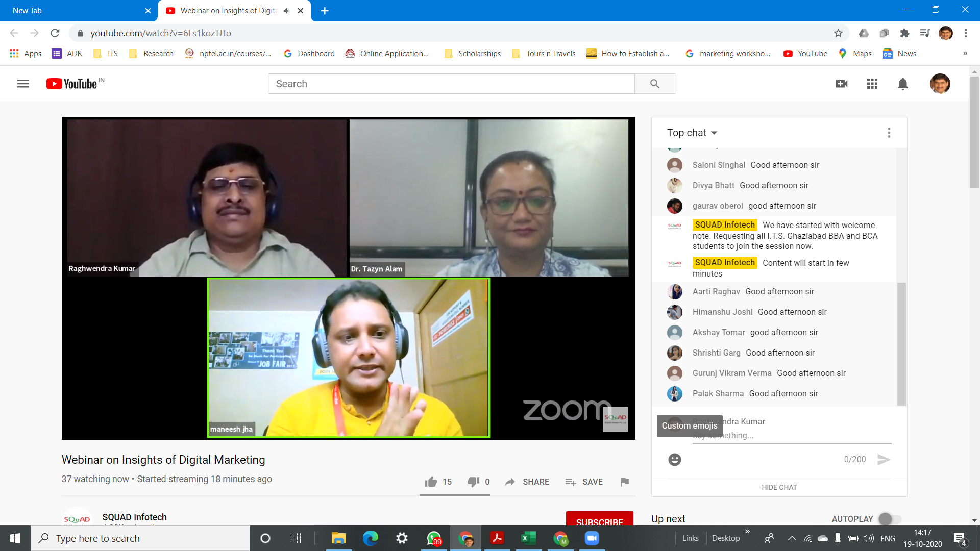
Task: Show more bookmarks with the chevron
Action: pos(965,54)
